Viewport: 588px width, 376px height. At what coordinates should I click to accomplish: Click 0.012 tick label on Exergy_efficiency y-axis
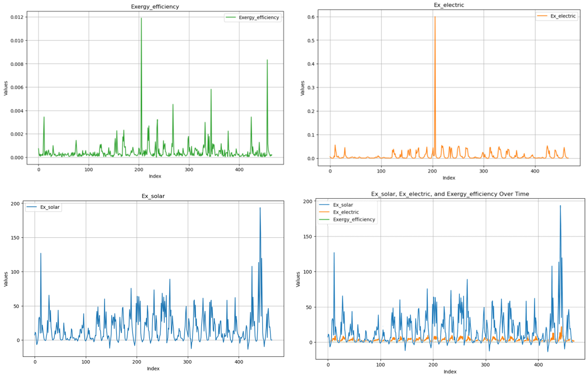click(x=17, y=17)
